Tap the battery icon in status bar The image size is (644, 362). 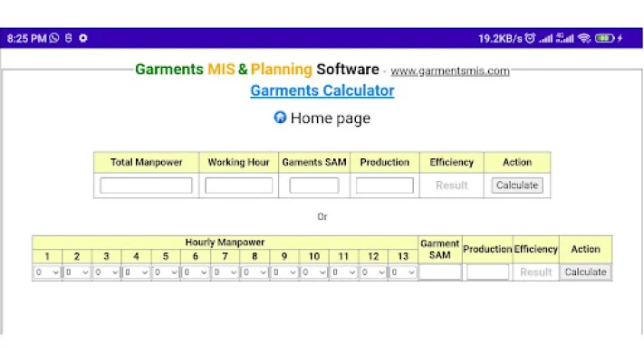point(605,38)
